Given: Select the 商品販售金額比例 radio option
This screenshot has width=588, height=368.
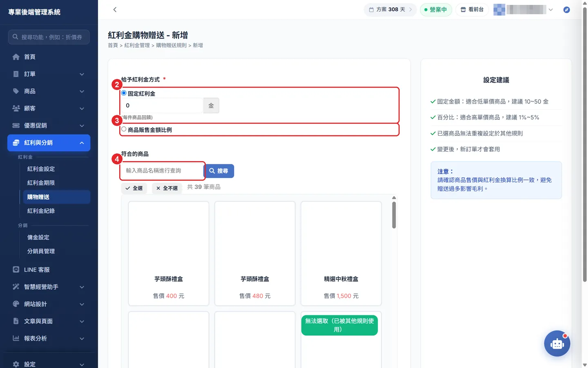Looking at the screenshot, I should tap(124, 129).
